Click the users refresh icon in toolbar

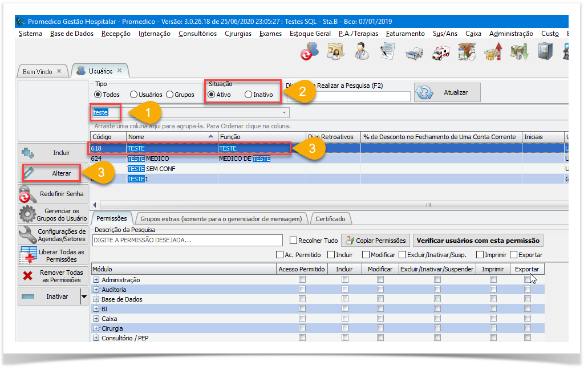[x=310, y=52]
